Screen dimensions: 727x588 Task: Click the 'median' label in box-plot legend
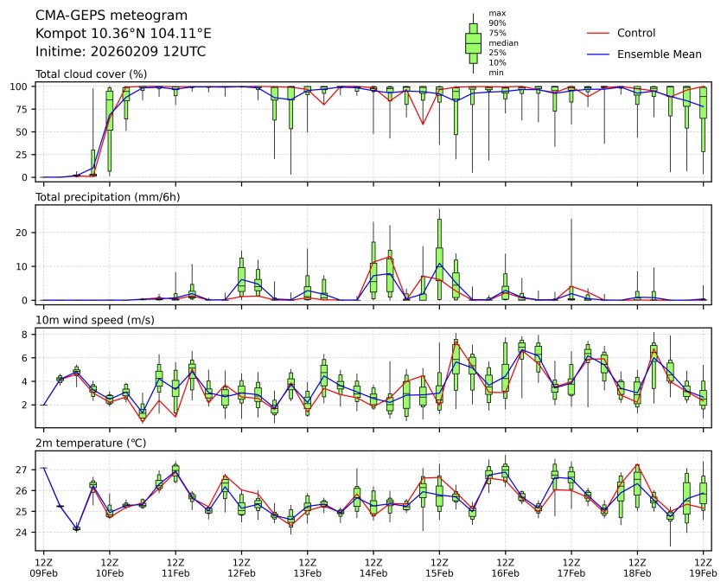coord(503,42)
